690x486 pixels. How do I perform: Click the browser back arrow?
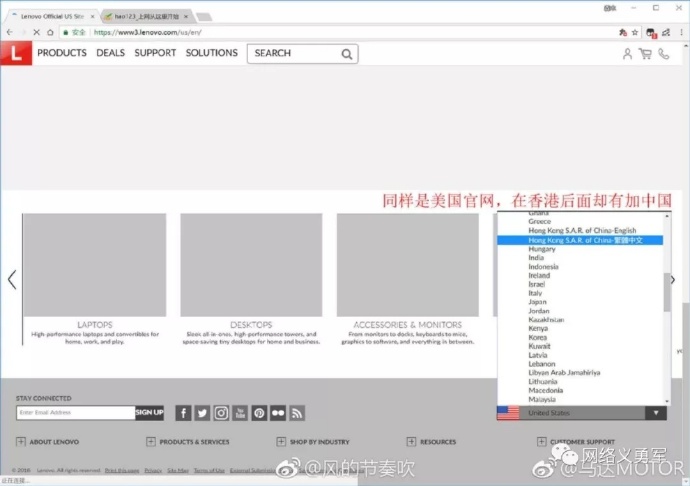pos(10,32)
